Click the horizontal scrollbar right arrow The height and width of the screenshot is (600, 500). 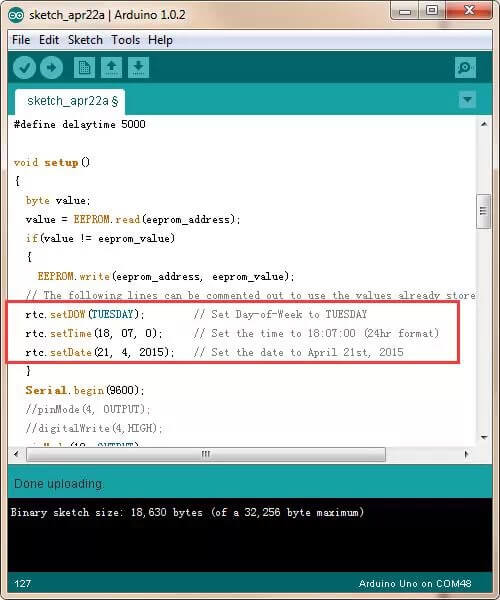click(466, 454)
